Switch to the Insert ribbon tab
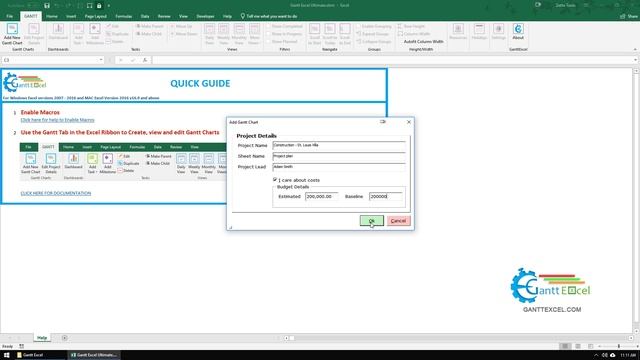Screen dimensions: 640x360 click(x=71, y=16)
